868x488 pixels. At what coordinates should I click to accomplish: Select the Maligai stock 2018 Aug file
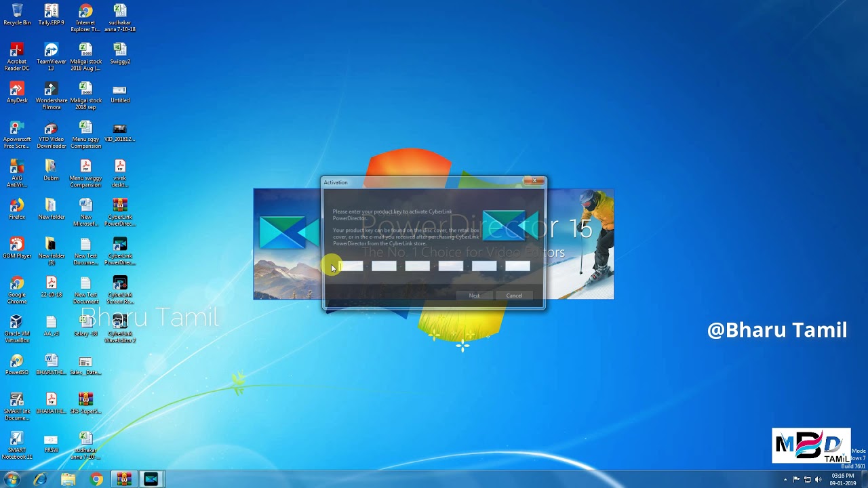pos(85,56)
